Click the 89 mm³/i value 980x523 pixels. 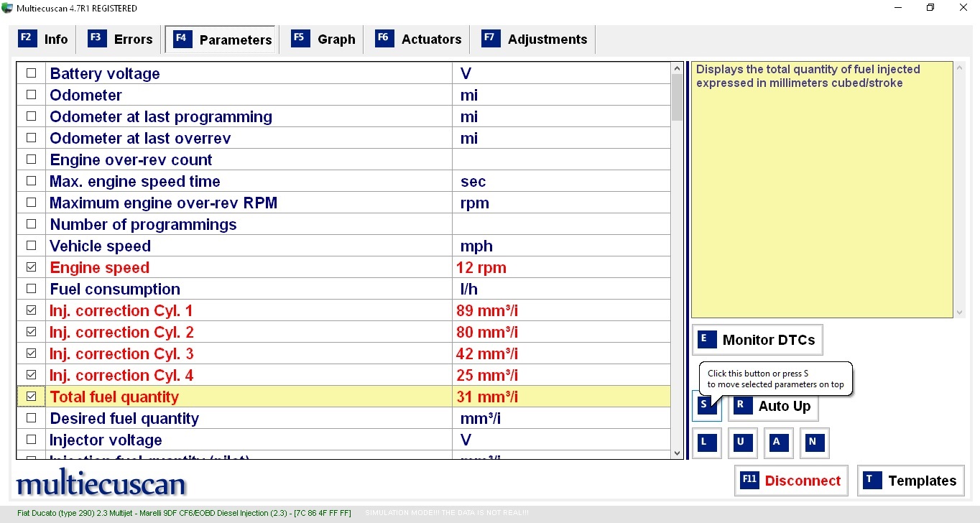click(x=487, y=310)
